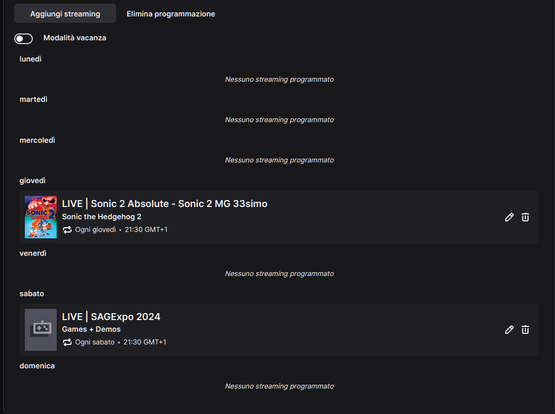Click Ogni sabato 21:30 schedule text
The width and height of the screenshot is (555, 414).
point(120,343)
